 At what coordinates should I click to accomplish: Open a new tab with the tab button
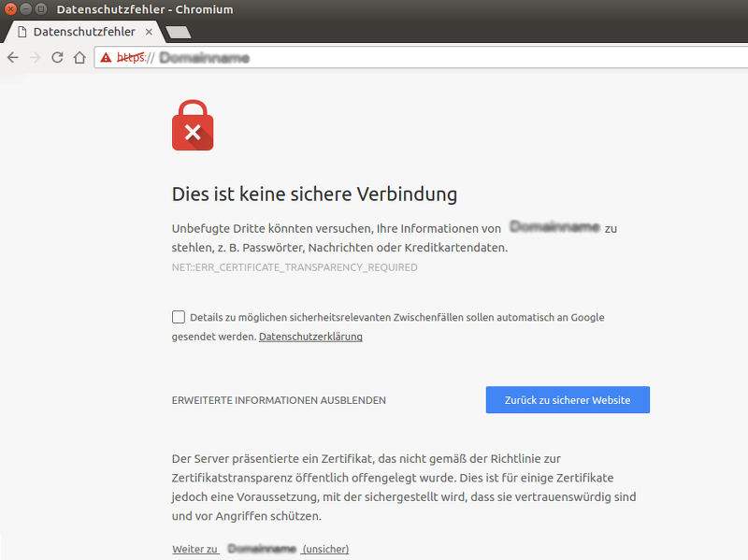pos(179,32)
